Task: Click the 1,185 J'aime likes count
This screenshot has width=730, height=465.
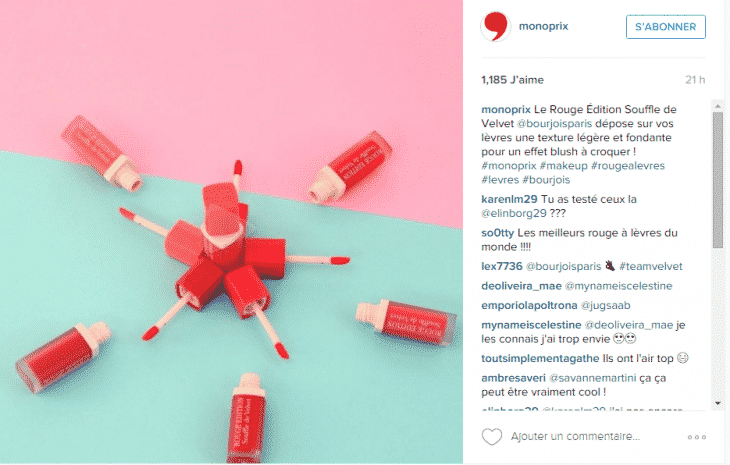Action: (x=513, y=80)
